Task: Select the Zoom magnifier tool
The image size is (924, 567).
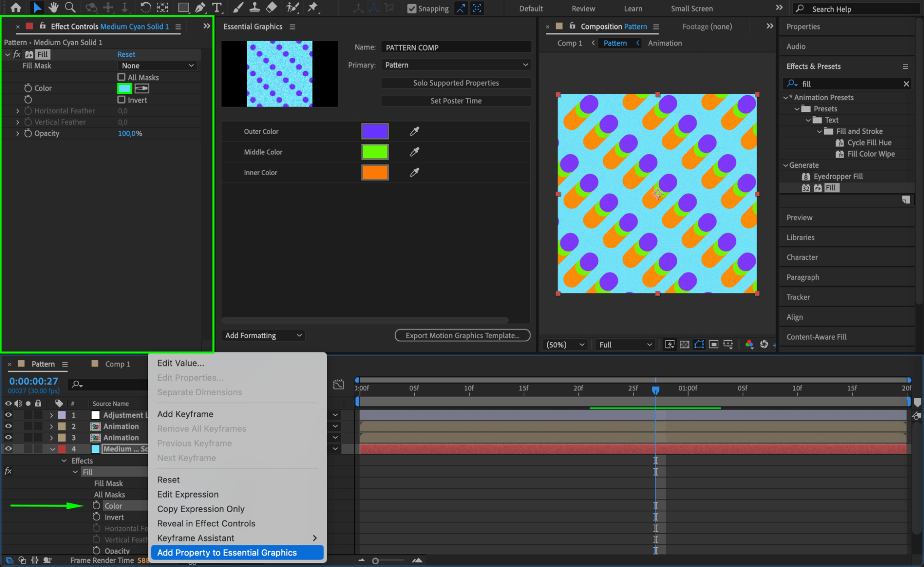Action: click(70, 7)
